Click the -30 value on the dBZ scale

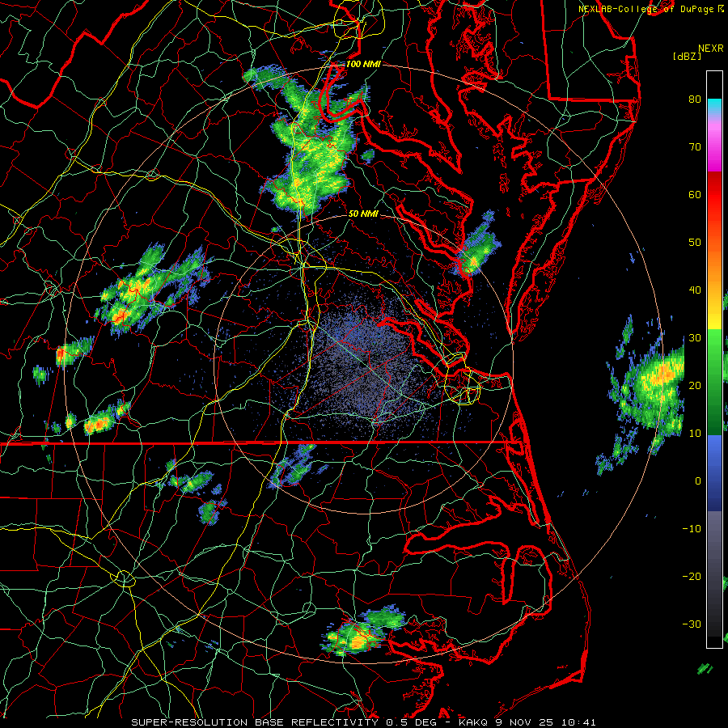(692, 624)
